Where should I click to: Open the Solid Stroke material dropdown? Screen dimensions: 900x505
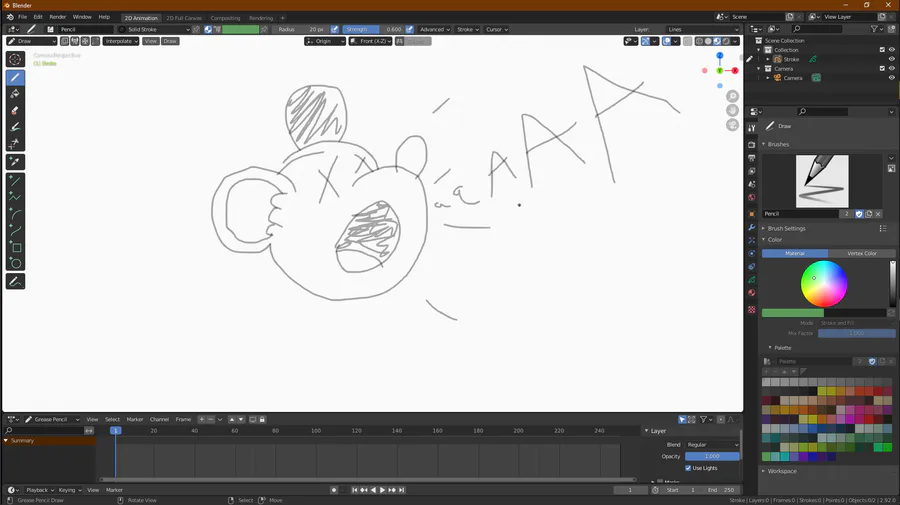153,29
